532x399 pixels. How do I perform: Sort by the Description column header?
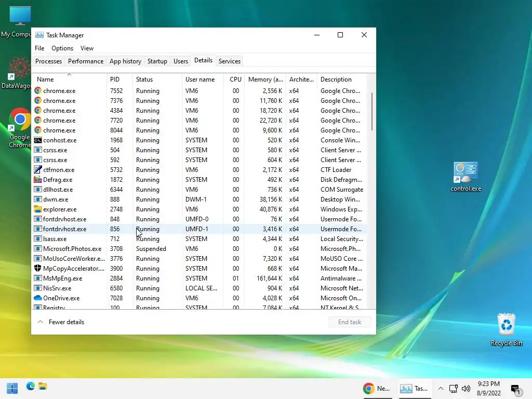tap(342, 79)
